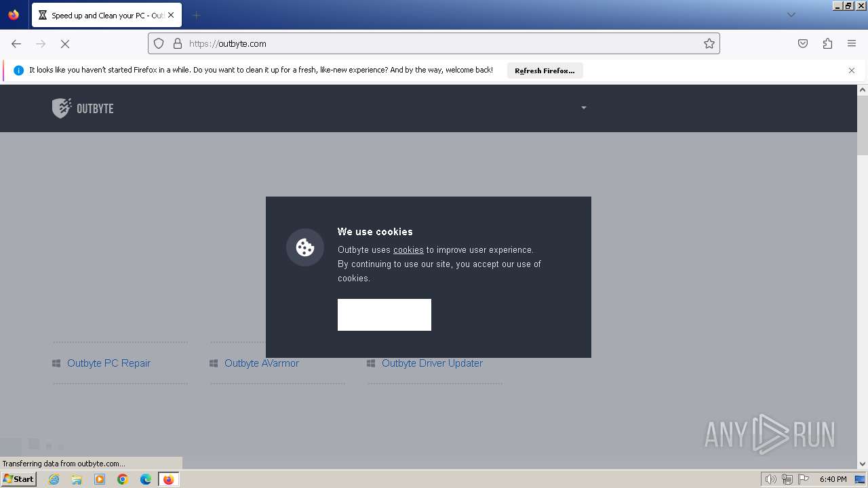Image resolution: width=868 pixels, height=488 pixels.
Task: Expand the Outbyte header dropdown arrow
Action: tap(583, 108)
